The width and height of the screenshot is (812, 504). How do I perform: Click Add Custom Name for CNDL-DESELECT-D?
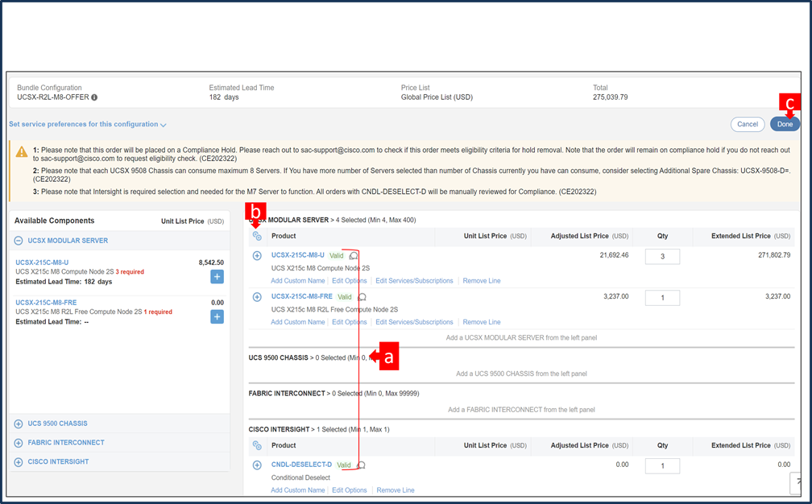298,490
